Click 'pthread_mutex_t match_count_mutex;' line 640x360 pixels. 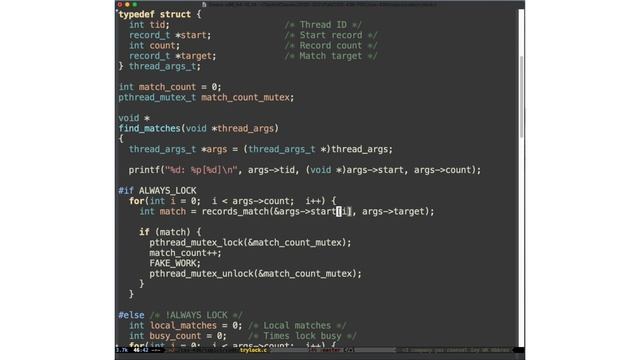(x=206, y=97)
